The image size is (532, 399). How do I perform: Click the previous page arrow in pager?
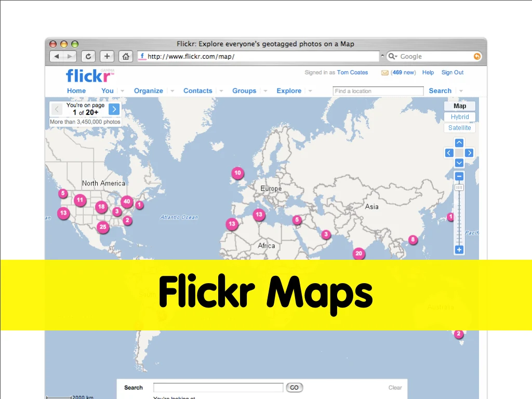point(57,109)
